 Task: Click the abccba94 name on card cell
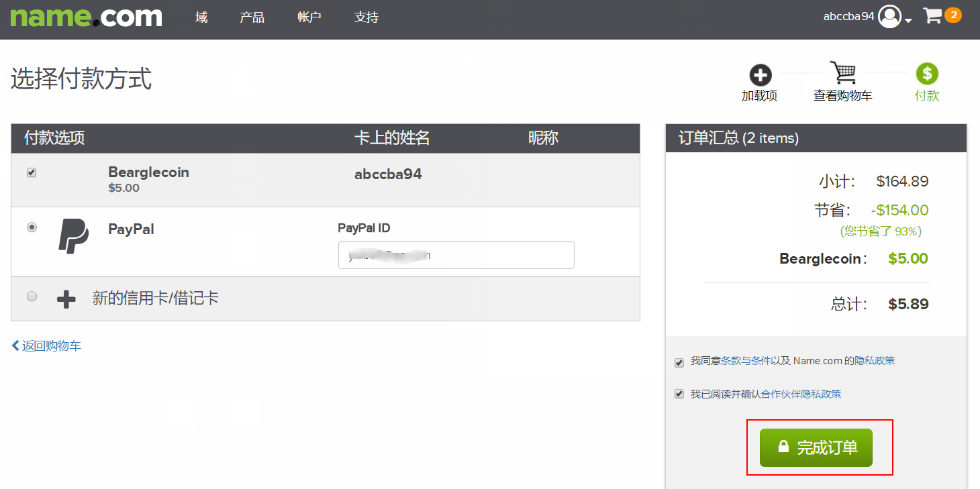(388, 174)
